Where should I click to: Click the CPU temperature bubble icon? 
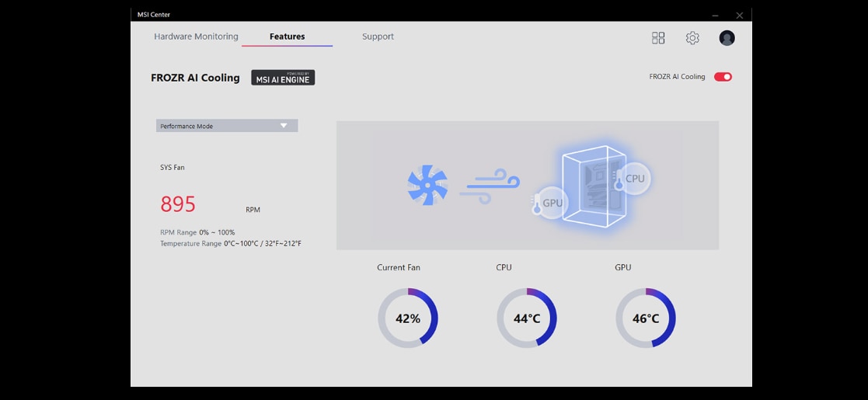point(633,178)
